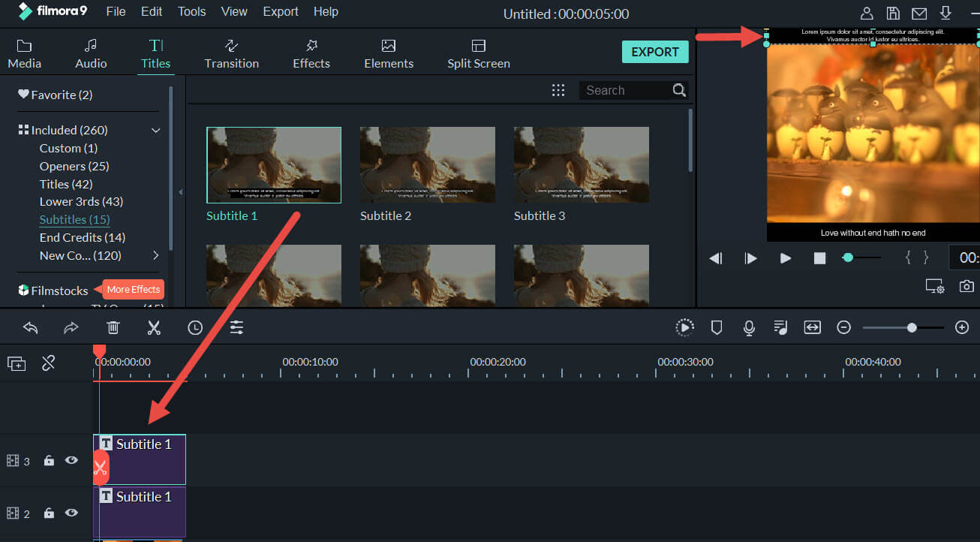
Task: Click zoom to fit timeline icon
Action: click(813, 327)
